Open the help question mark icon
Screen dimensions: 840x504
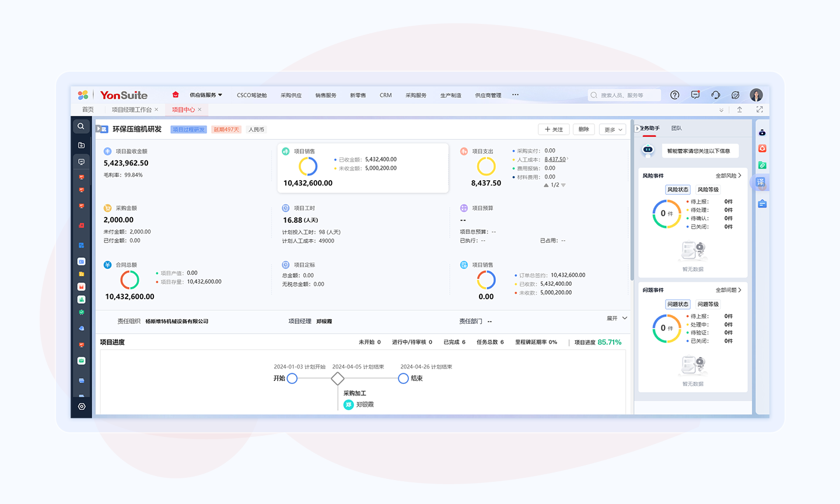(674, 95)
